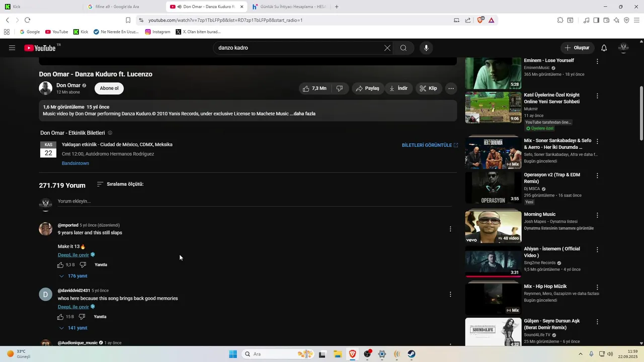This screenshot has height=362, width=644.
Task: Click the YouTube search input field
Action: (x=299, y=48)
